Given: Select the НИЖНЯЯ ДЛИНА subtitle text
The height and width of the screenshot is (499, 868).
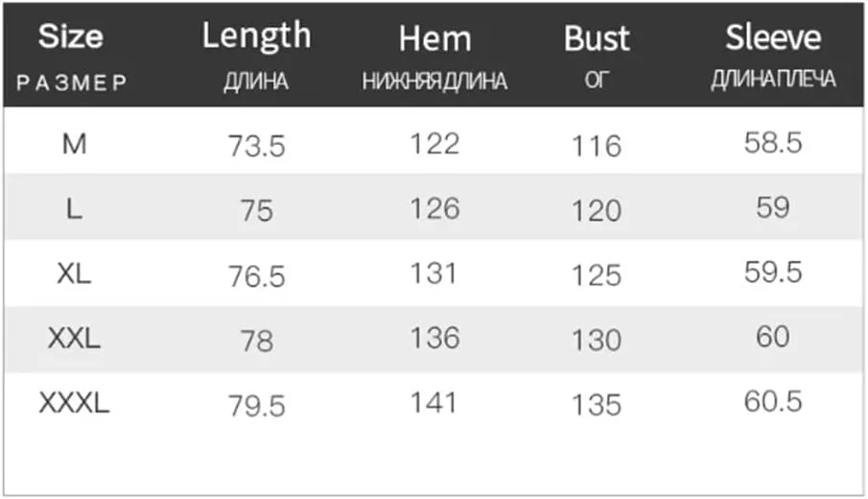Looking at the screenshot, I should tap(435, 82).
